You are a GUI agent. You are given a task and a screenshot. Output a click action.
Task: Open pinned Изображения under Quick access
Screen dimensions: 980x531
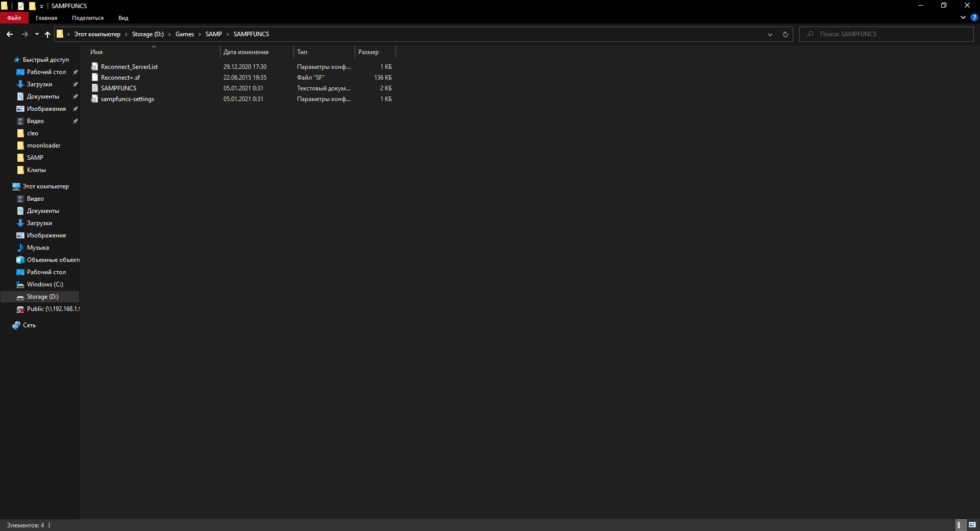[x=46, y=109]
